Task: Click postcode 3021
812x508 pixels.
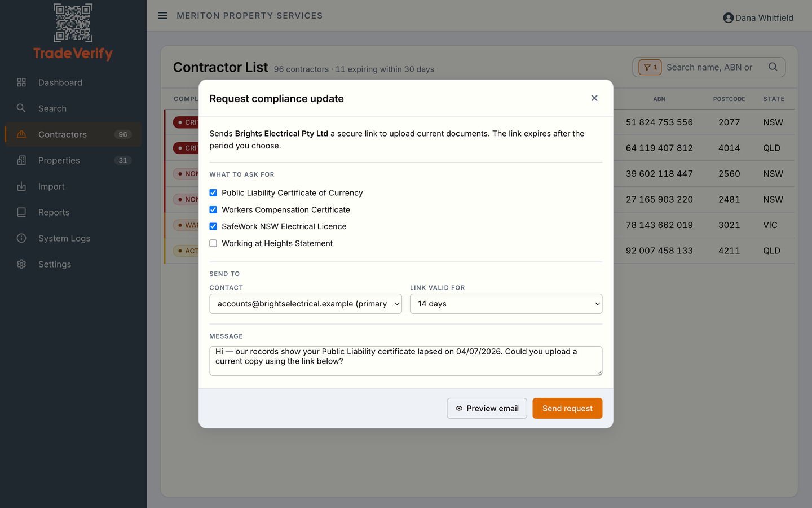Action: pos(729,225)
